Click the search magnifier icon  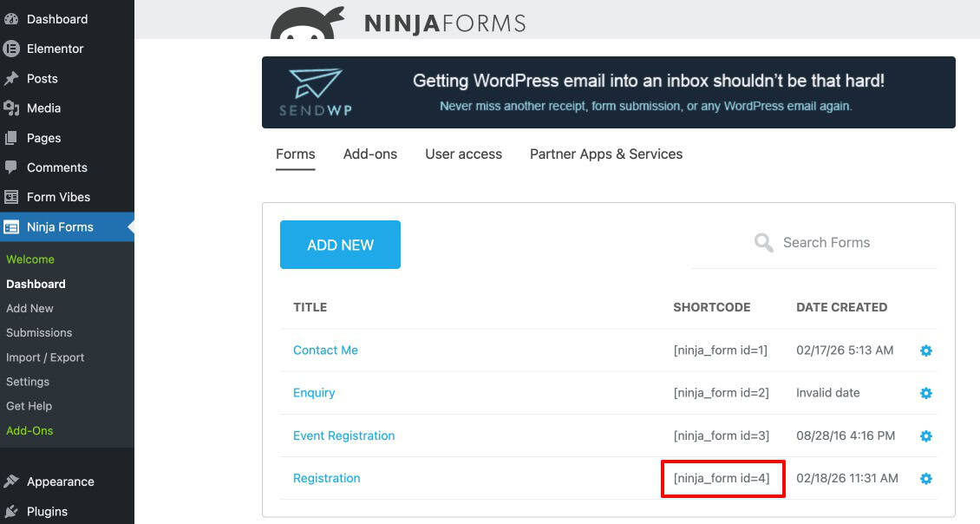tap(764, 243)
